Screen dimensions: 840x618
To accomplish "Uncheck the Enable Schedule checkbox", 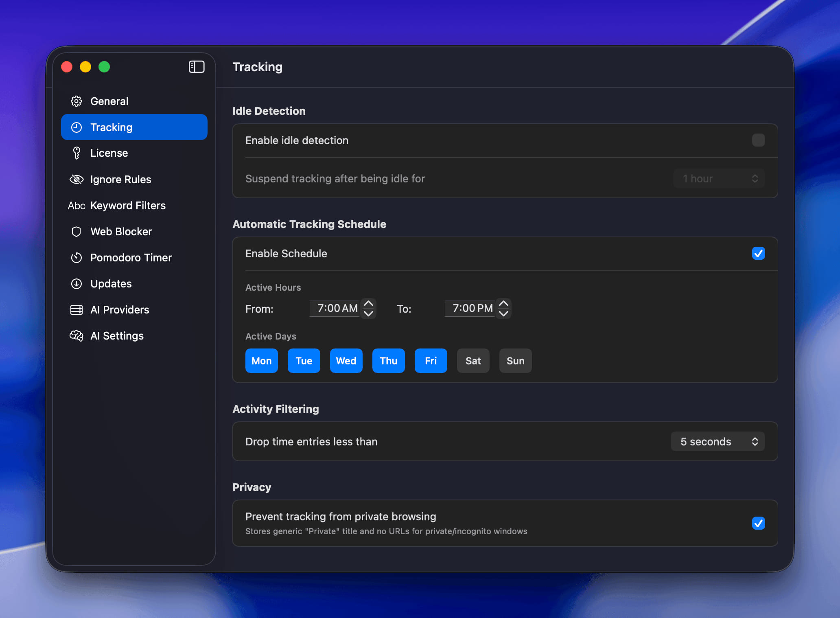I will click(758, 254).
